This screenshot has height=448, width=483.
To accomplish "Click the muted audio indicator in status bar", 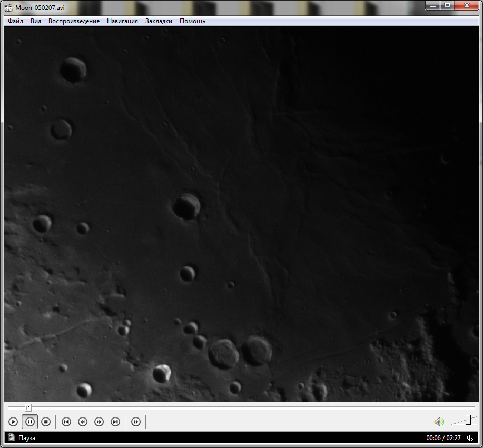I will coord(470,438).
